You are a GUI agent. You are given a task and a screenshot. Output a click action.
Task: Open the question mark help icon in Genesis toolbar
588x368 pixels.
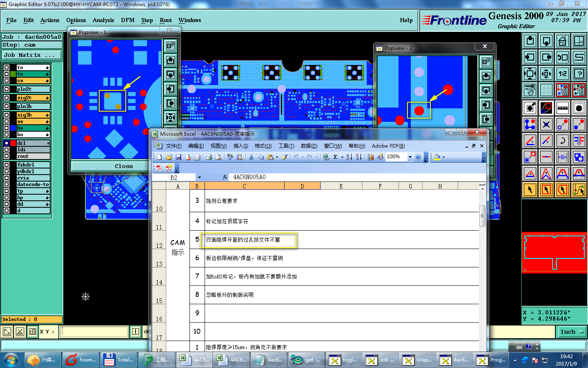[x=579, y=74]
